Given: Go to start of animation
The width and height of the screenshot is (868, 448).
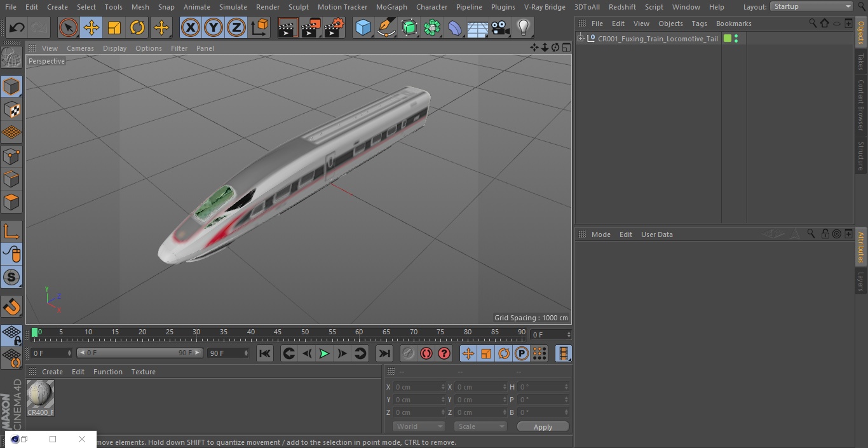Looking at the screenshot, I should point(265,353).
